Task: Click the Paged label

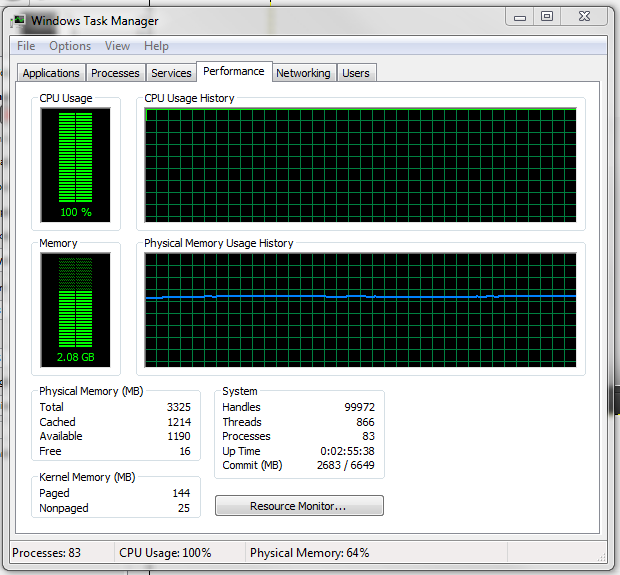Action: coord(54,493)
